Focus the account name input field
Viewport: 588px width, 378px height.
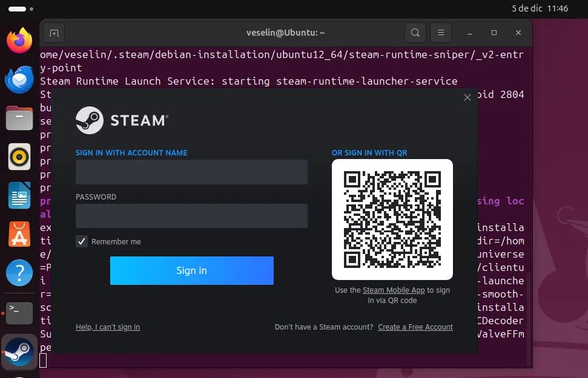coord(191,172)
